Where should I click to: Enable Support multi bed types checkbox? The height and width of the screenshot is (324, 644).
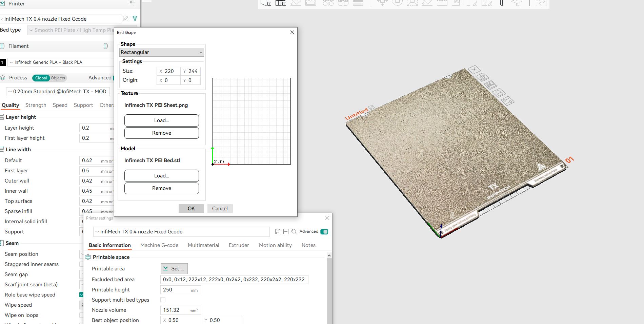click(x=163, y=300)
